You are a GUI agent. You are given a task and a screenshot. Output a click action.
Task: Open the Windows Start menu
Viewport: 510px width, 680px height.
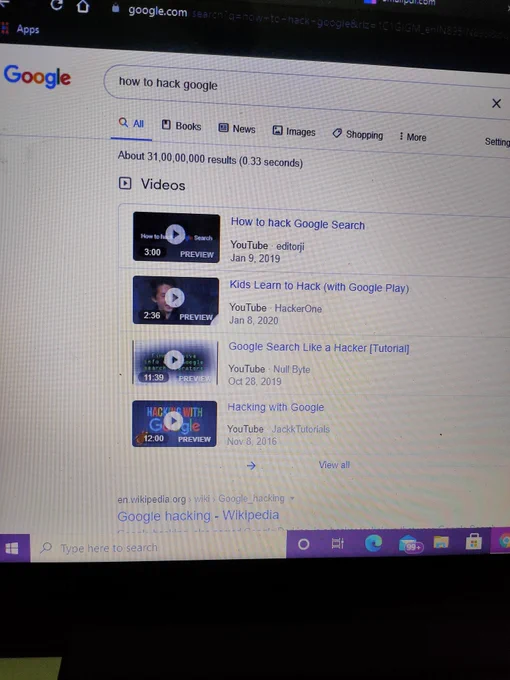(13, 548)
